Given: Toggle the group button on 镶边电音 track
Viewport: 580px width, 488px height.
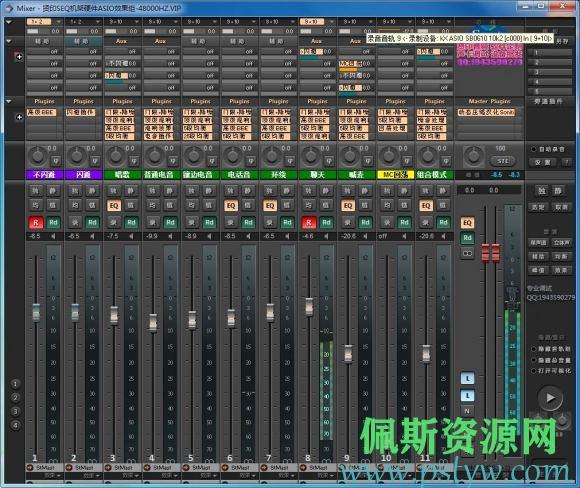Looking at the screenshot, I should pyautogui.click(x=209, y=205).
